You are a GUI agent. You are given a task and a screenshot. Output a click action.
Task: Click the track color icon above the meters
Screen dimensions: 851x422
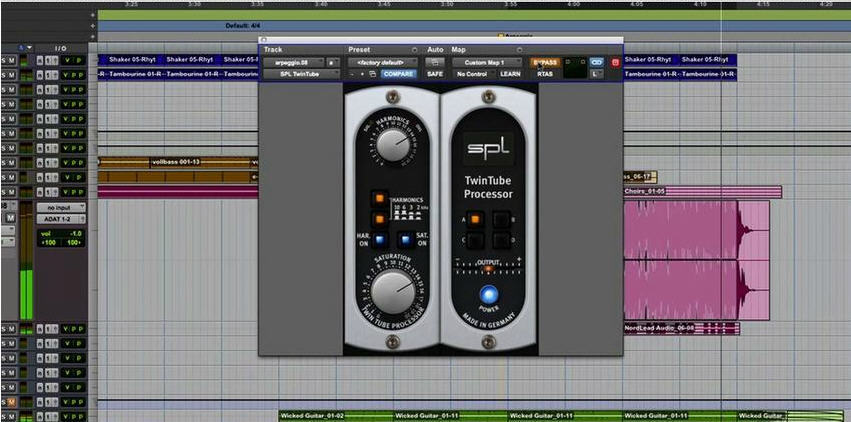tap(22, 48)
